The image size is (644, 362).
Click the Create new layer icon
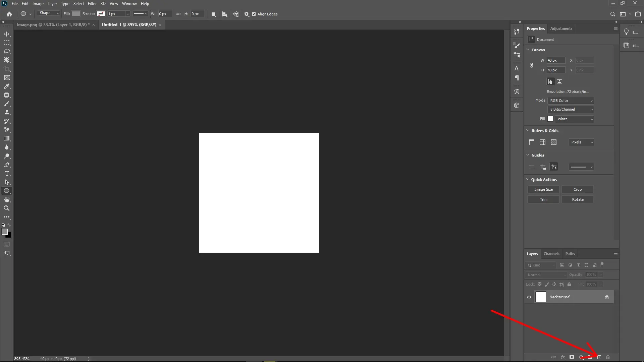(599, 357)
